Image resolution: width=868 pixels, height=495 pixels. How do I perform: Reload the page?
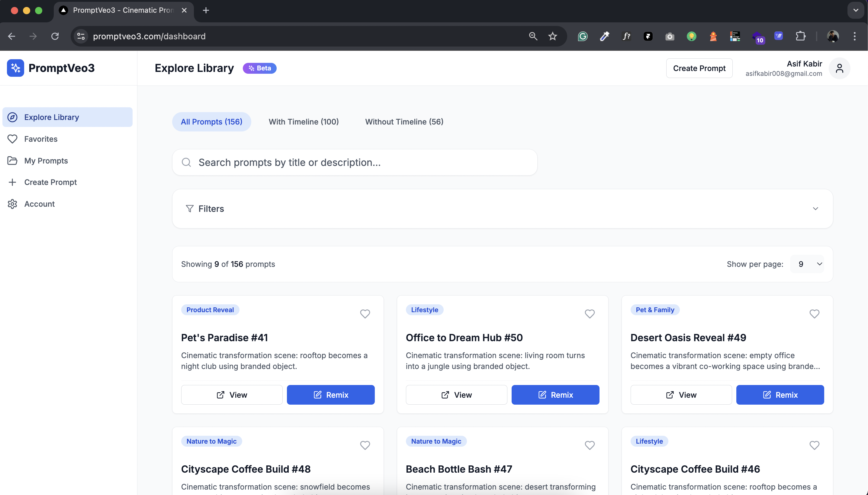[x=55, y=36]
